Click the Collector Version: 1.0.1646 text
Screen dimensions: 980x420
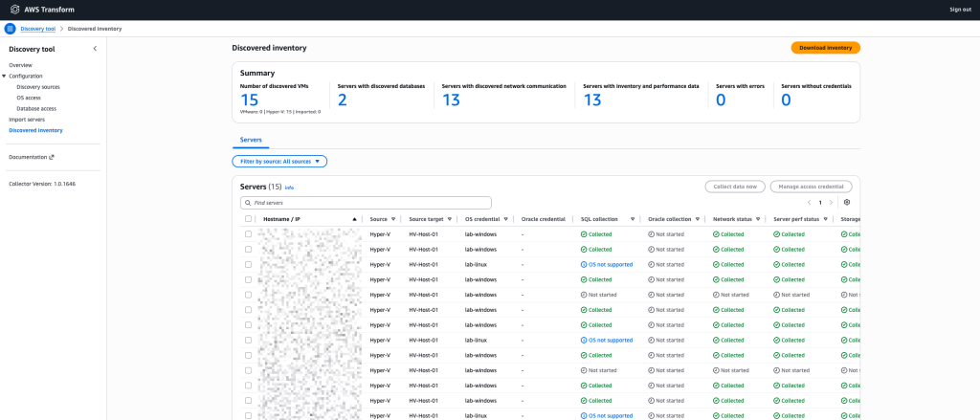tap(42, 184)
